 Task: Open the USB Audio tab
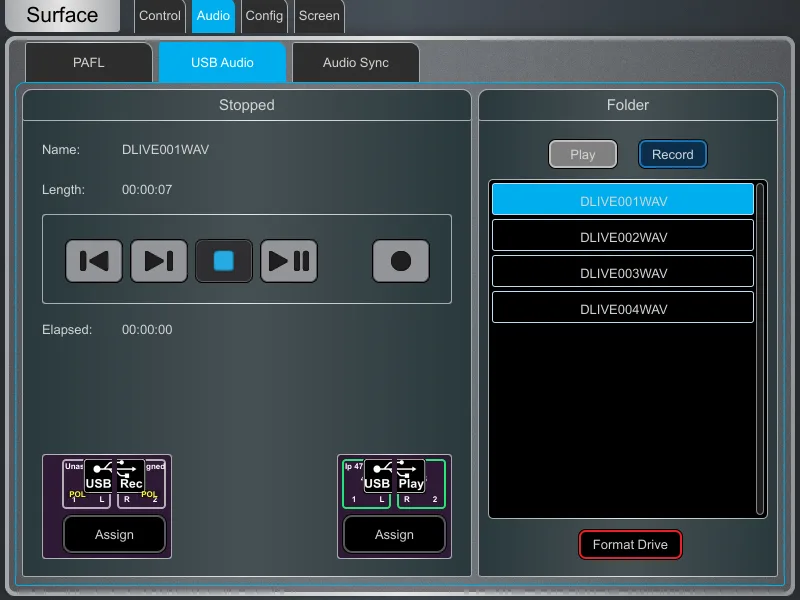[222, 62]
